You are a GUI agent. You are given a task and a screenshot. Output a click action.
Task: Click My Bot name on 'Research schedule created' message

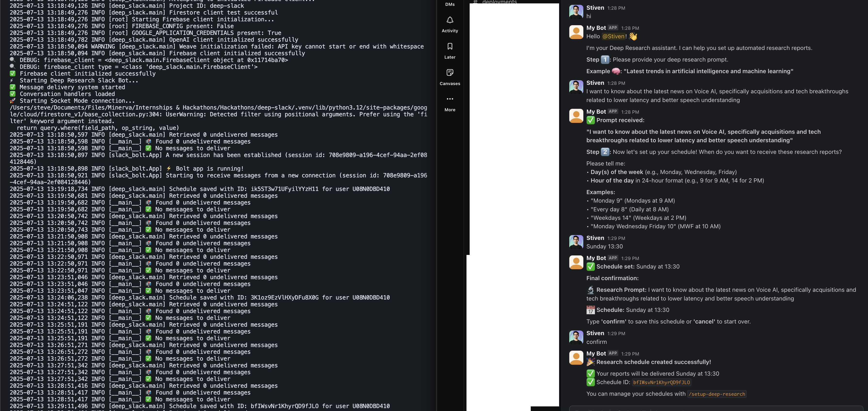tap(596, 353)
